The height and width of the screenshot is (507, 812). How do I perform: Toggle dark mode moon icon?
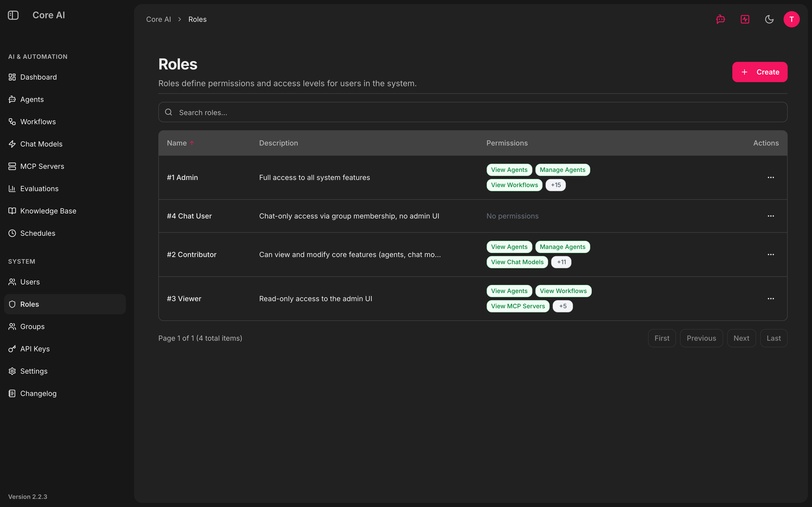click(x=769, y=19)
